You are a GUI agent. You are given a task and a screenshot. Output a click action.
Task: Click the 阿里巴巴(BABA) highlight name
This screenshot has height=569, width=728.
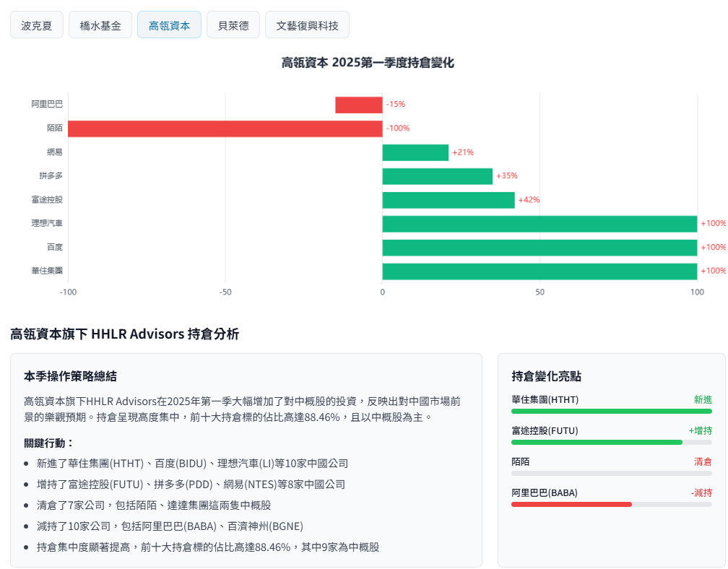click(x=545, y=493)
